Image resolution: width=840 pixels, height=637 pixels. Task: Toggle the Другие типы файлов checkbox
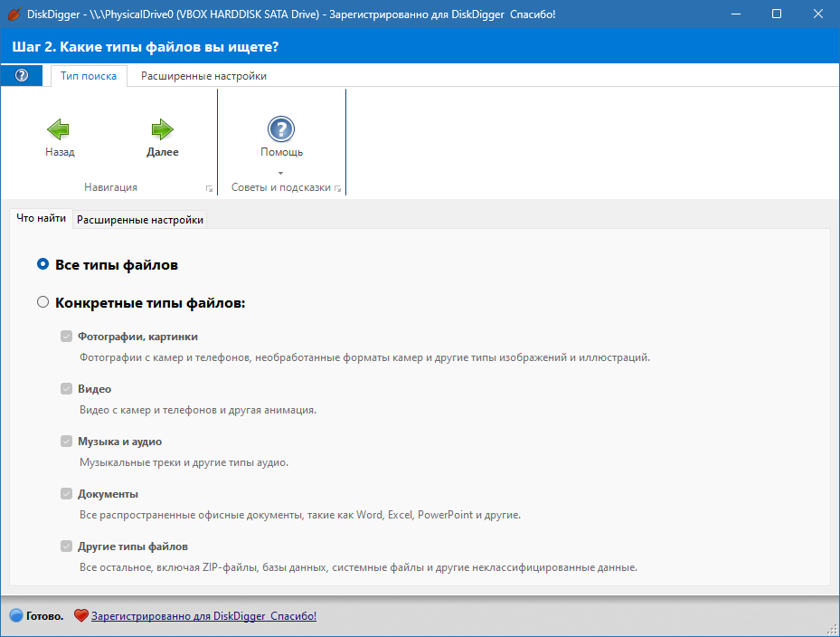click(x=66, y=547)
